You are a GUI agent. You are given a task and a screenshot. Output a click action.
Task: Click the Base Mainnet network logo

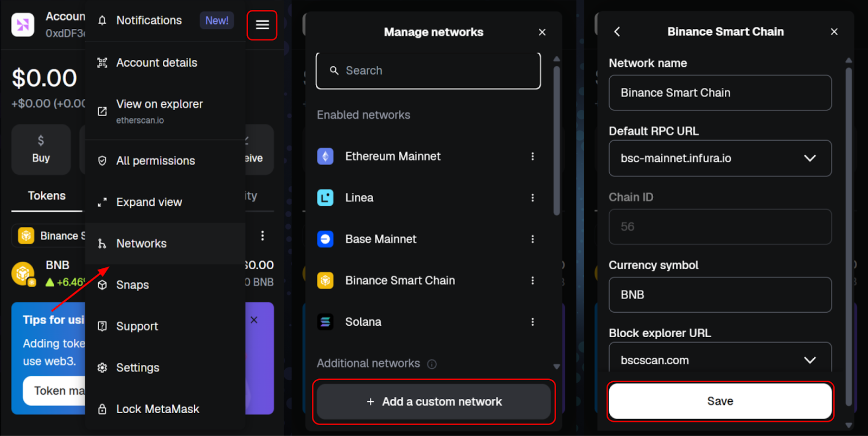tap(325, 239)
